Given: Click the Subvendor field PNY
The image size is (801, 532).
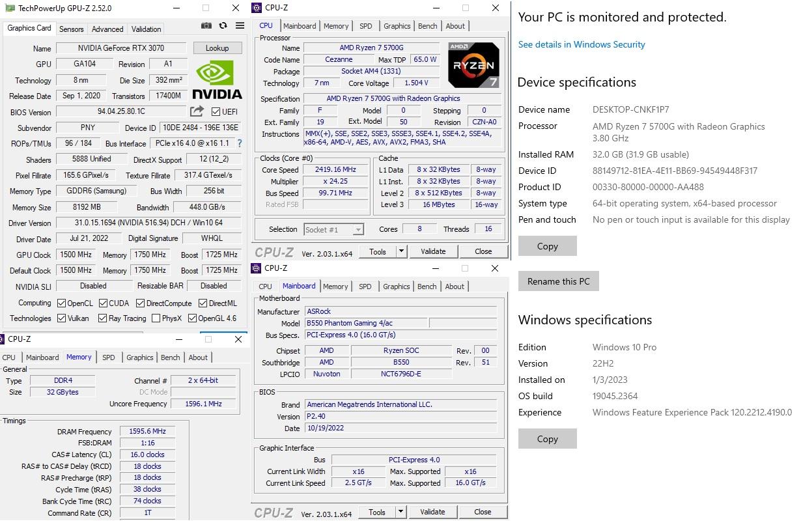Looking at the screenshot, I should 87,128.
